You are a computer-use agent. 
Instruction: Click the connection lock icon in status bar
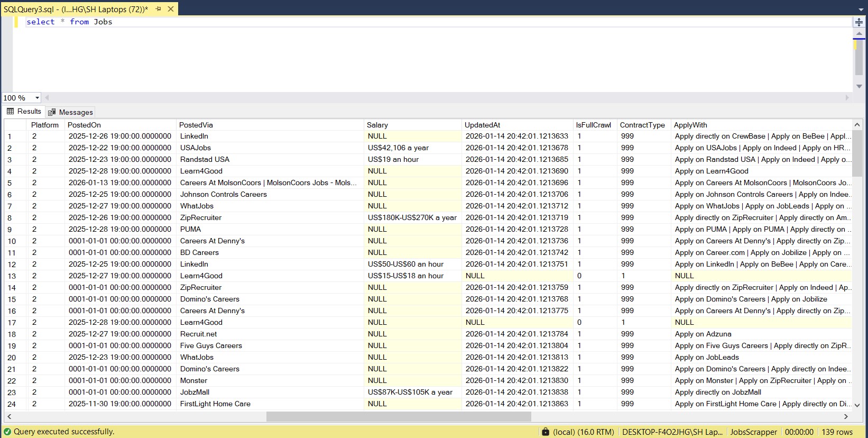[546, 432]
